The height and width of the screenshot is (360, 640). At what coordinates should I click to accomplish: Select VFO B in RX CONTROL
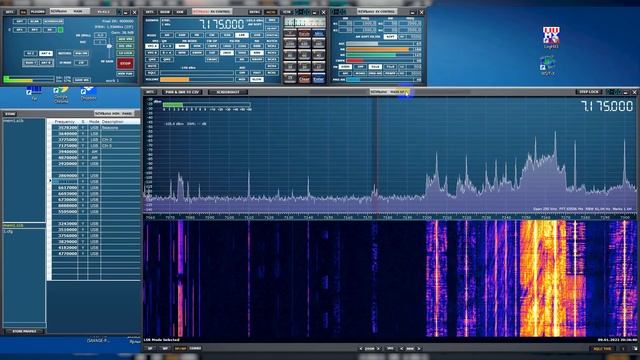[x=152, y=53]
